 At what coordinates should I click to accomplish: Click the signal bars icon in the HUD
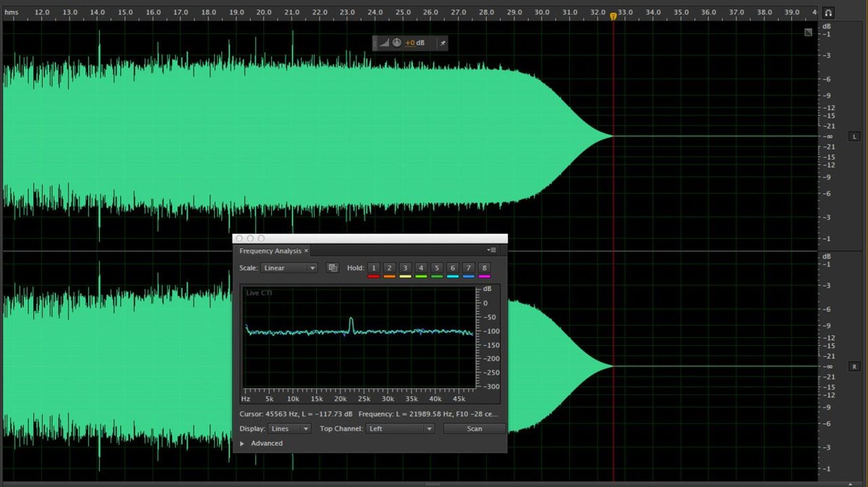click(x=384, y=43)
